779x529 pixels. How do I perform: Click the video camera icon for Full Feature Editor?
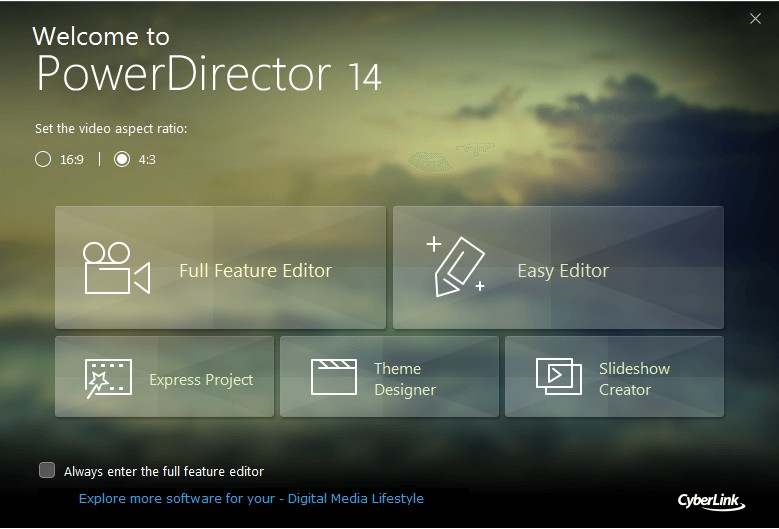point(115,268)
